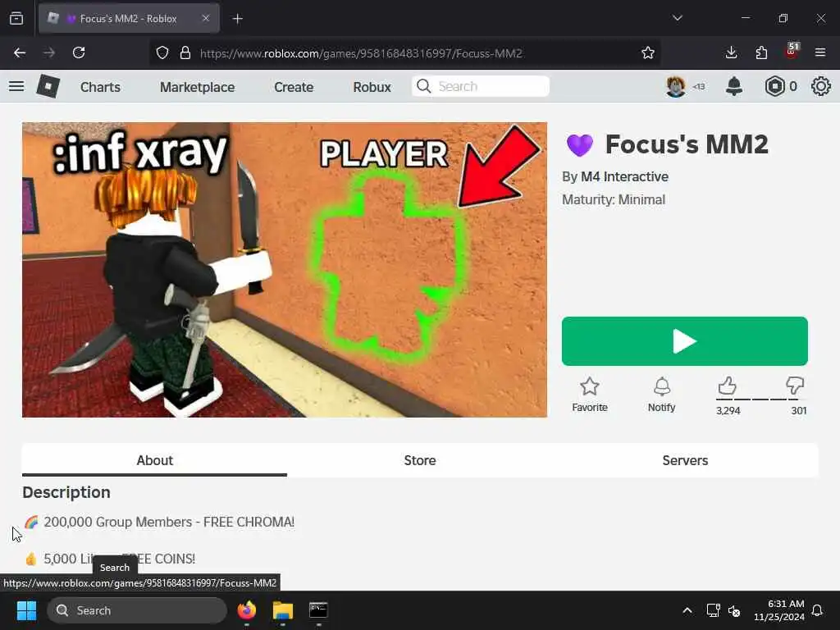Click the browser forward arrow

click(x=49, y=52)
